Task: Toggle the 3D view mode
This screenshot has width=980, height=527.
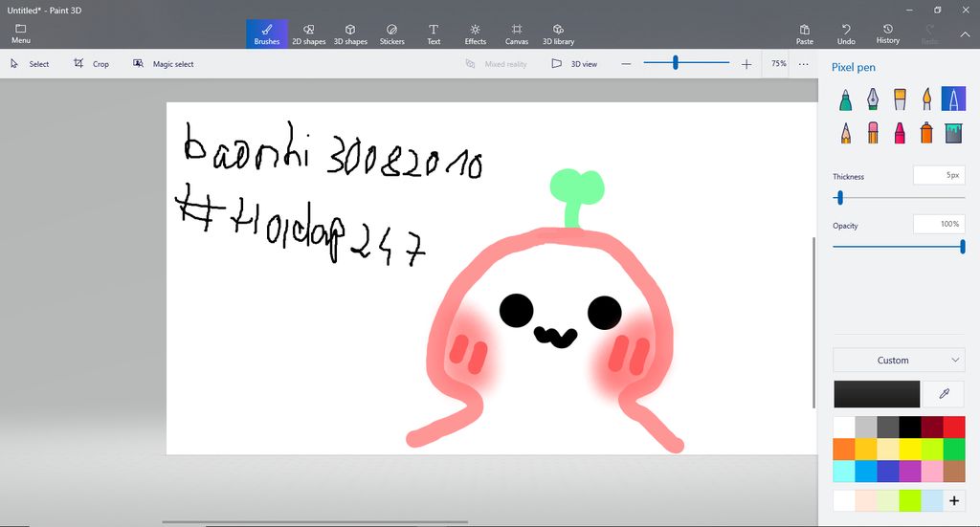Action: [574, 64]
